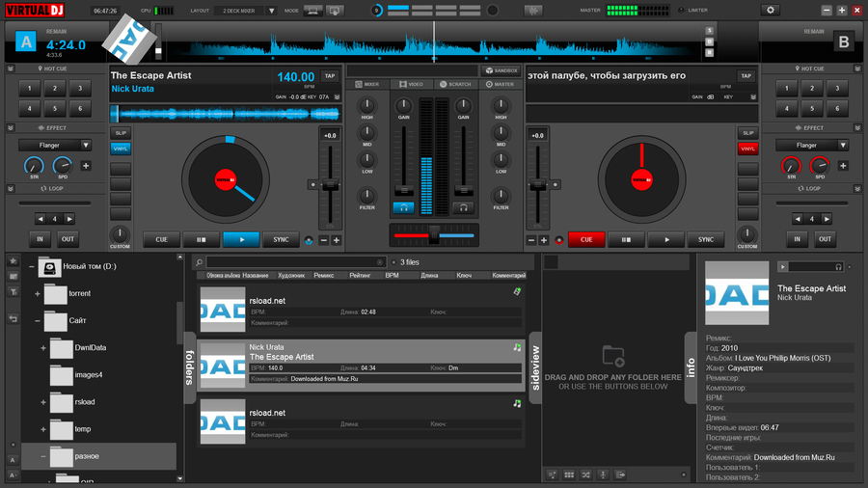Play the prelisten preview in the info panel

783,267
